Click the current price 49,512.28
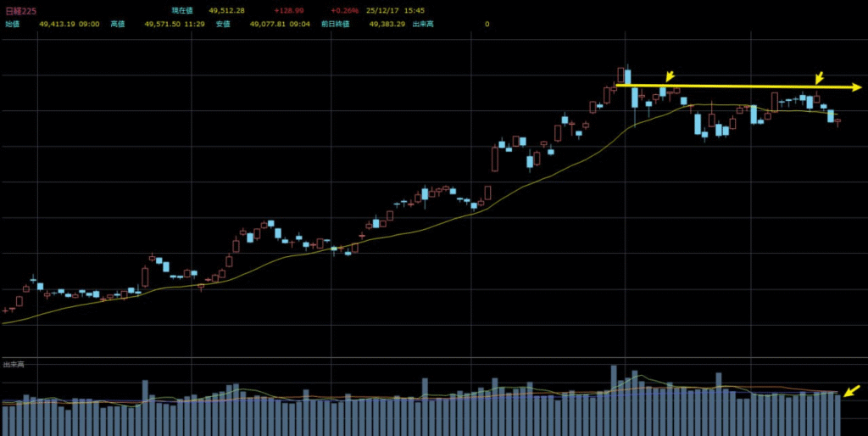 pyautogui.click(x=225, y=10)
